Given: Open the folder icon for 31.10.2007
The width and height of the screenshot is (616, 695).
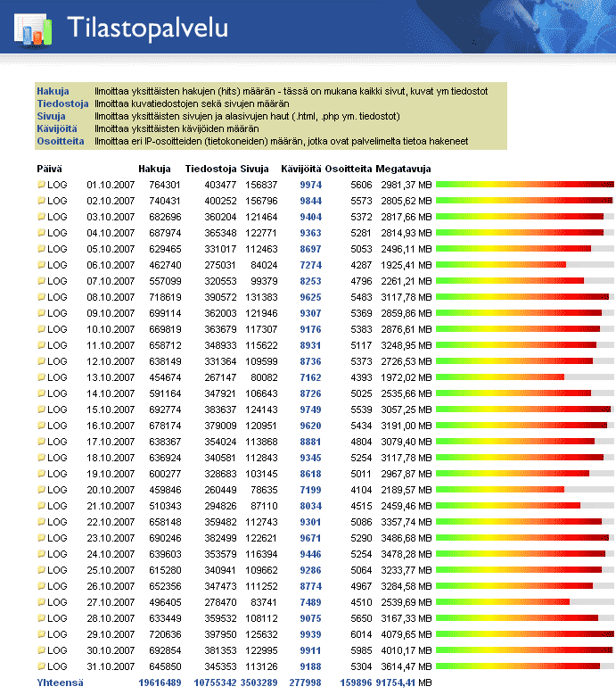Looking at the screenshot, I should tap(42, 666).
